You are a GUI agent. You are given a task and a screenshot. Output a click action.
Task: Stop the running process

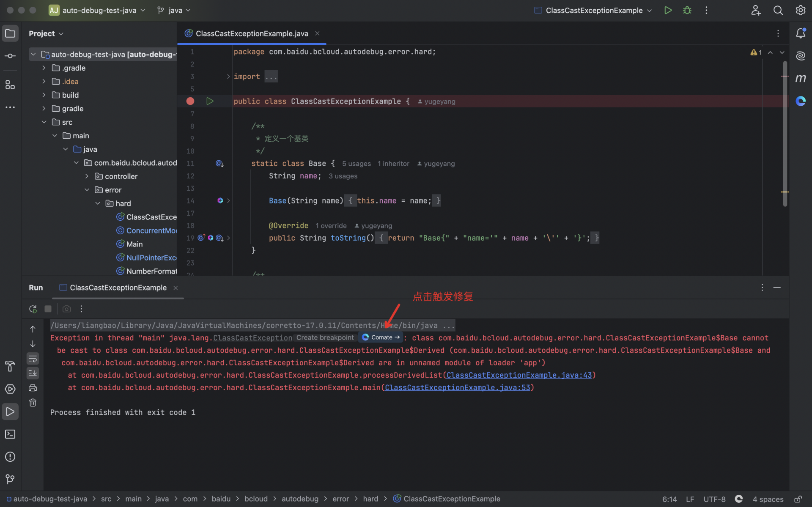tap(48, 309)
